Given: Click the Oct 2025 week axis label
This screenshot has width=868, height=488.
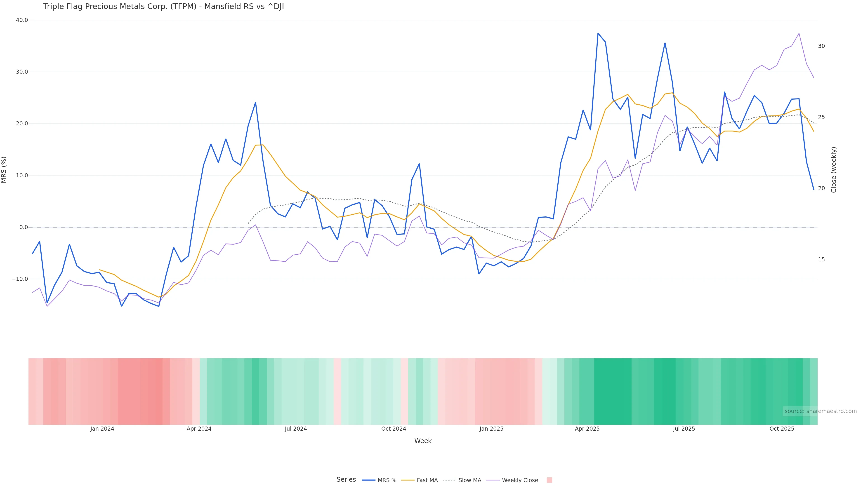Looking at the screenshot, I should pyautogui.click(x=782, y=429).
